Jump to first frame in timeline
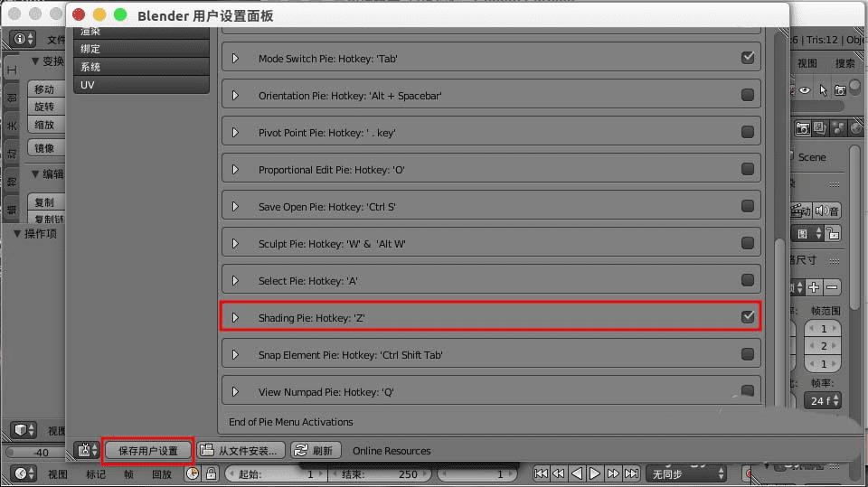 coord(541,473)
